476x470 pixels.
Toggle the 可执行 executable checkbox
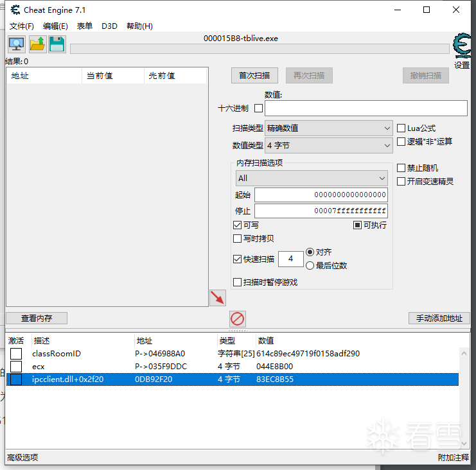point(357,225)
